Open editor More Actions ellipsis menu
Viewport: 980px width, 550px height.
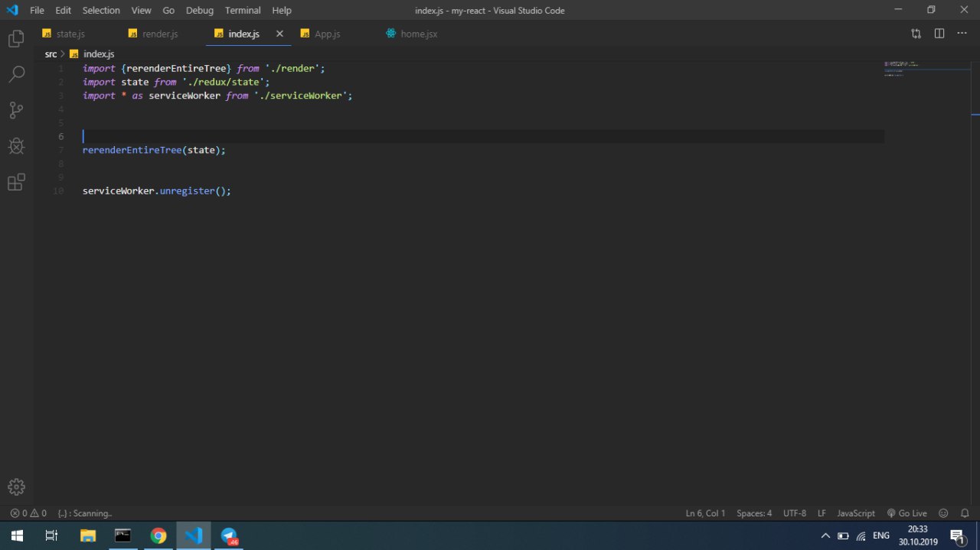962,34
